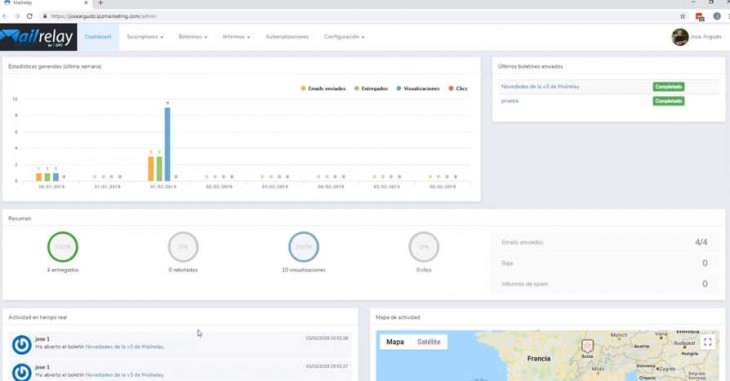
Task: Click Completado badge for Novedades newsletter
Action: (x=669, y=87)
